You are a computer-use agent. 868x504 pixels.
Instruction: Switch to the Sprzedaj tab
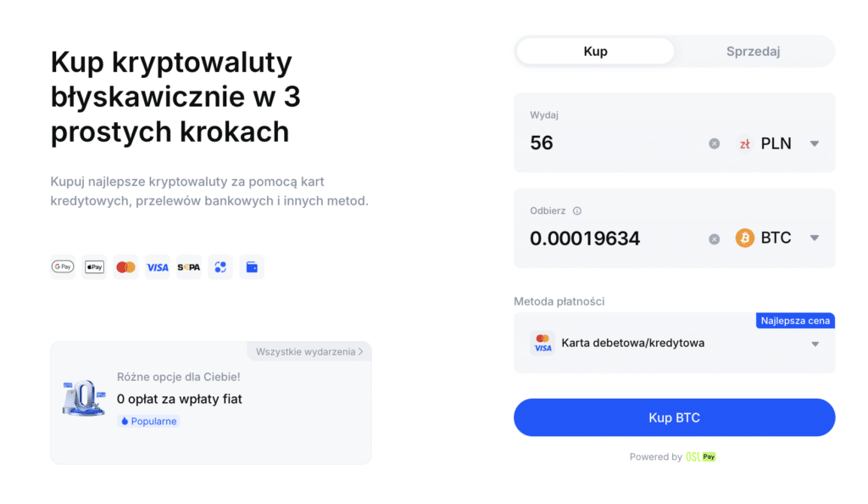point(753,51)
